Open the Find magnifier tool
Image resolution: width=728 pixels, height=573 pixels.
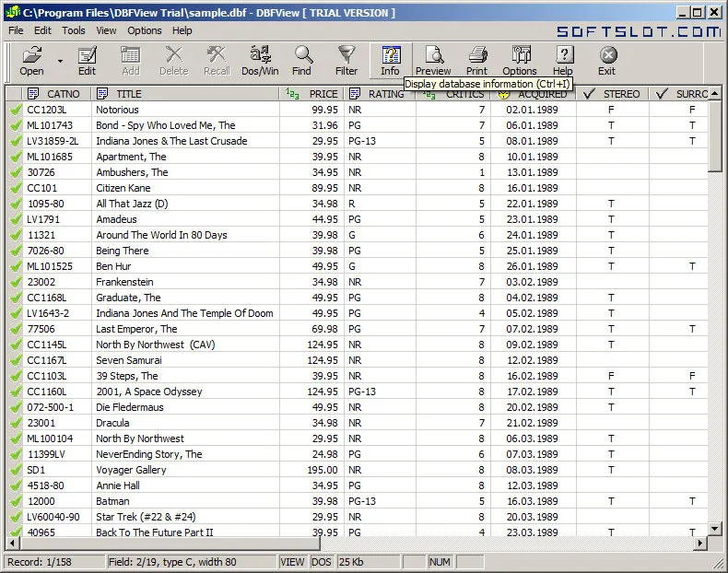(x=302, y=60)
